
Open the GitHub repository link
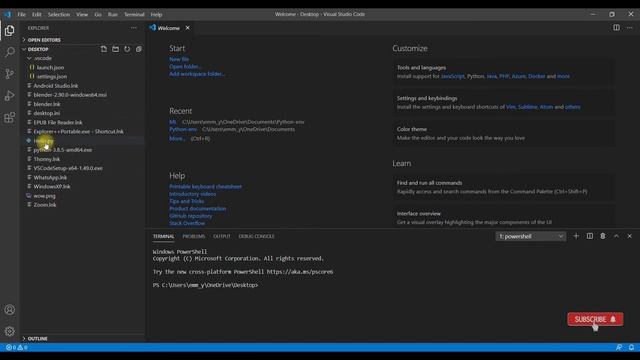point(191,216)
